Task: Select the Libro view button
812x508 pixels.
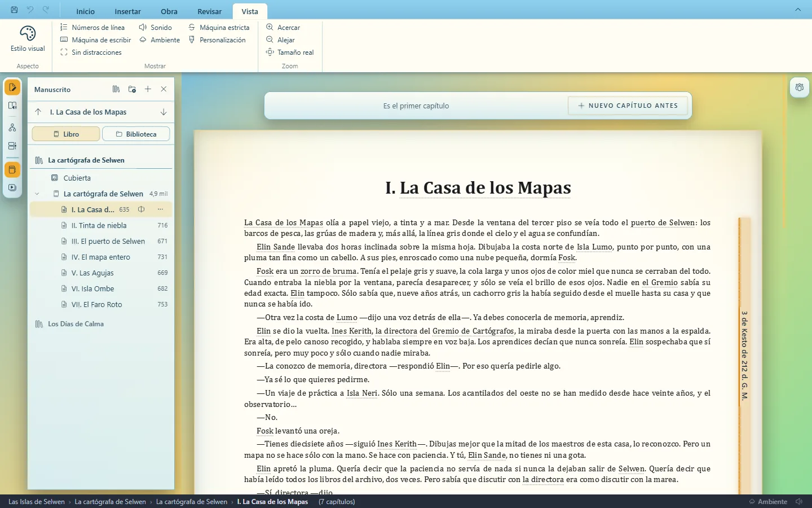Action: [x=66, y=134]
